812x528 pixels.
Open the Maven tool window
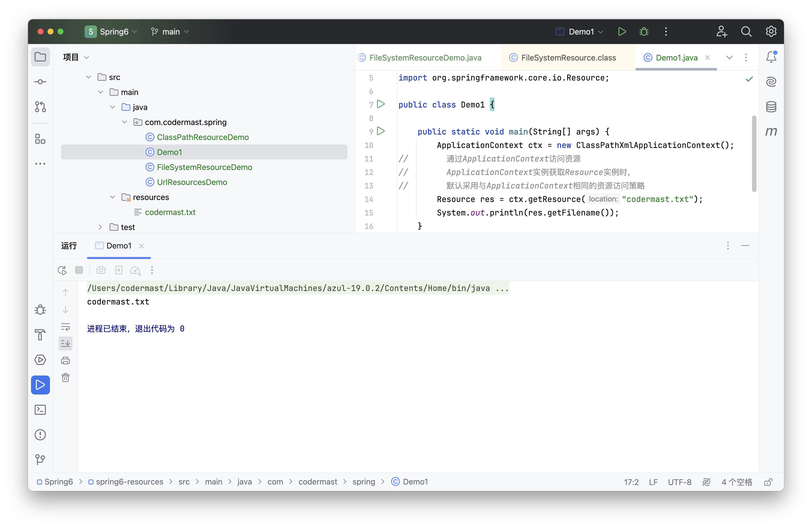771,131
